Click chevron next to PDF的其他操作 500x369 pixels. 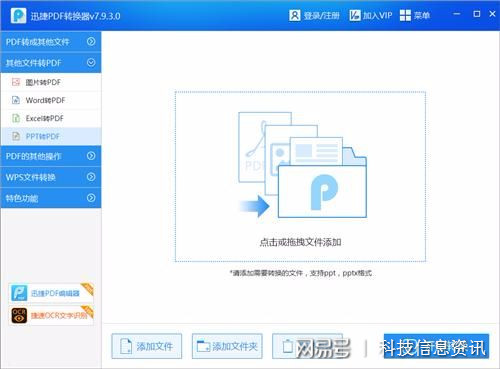click(x=91, y=156)
